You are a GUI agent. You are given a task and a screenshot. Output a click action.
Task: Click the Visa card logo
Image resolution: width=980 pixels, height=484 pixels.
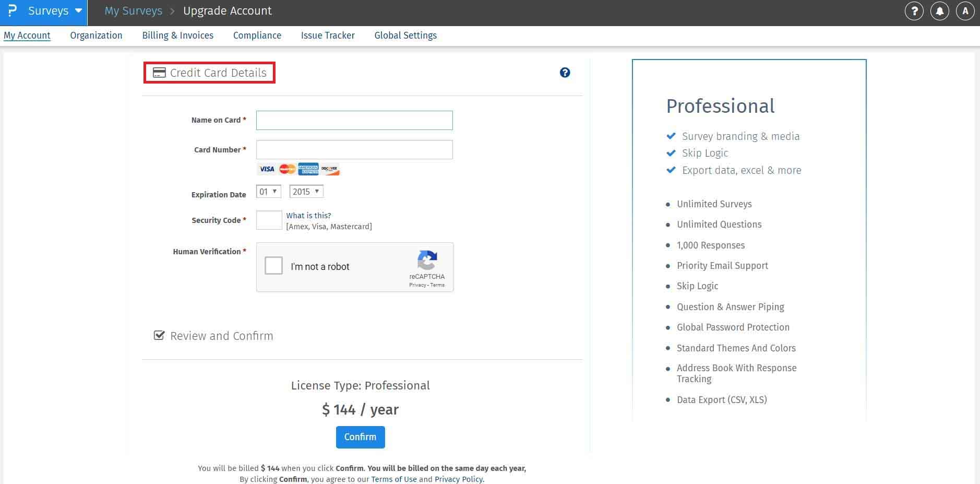(267, 169)
